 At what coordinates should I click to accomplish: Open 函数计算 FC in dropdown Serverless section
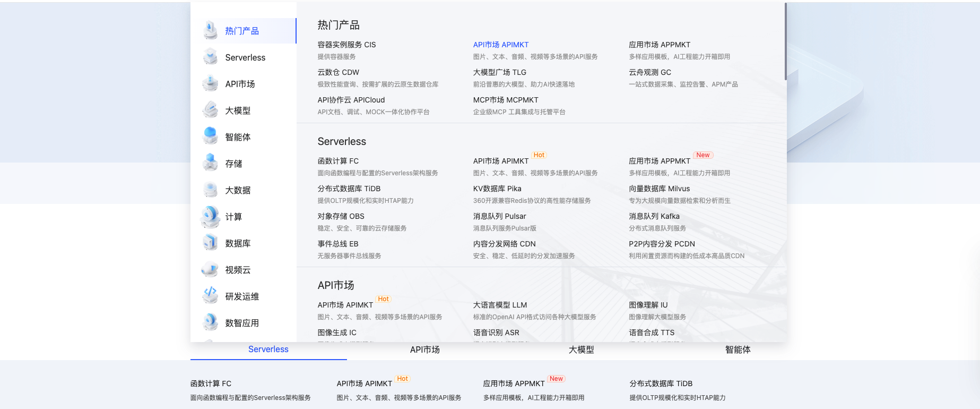338,161
